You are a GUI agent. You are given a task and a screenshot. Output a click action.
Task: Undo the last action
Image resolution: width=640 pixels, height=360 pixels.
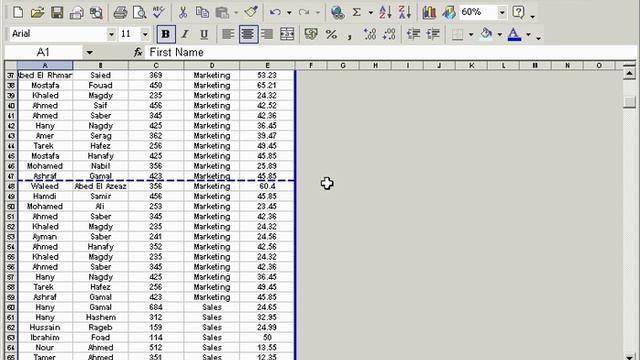tap(276, 13)
